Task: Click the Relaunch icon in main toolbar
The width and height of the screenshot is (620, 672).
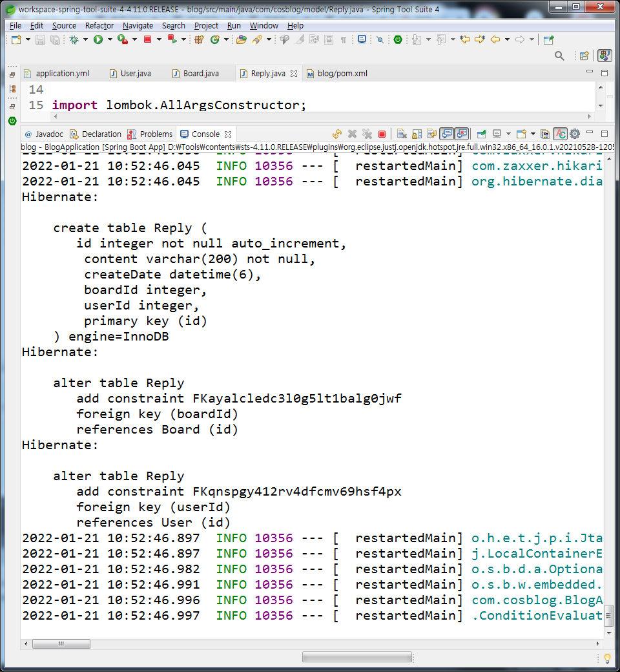Action: coord(172,39)
